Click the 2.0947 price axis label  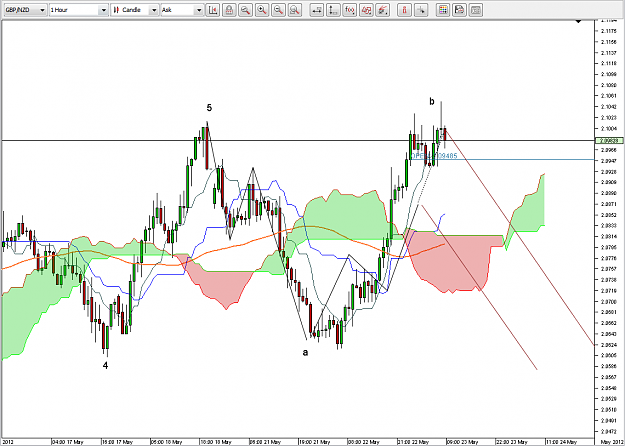tap(609, 161)
